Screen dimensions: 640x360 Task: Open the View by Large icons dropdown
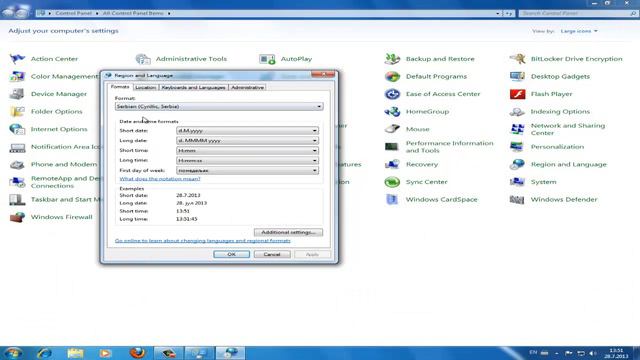(579, 31)
